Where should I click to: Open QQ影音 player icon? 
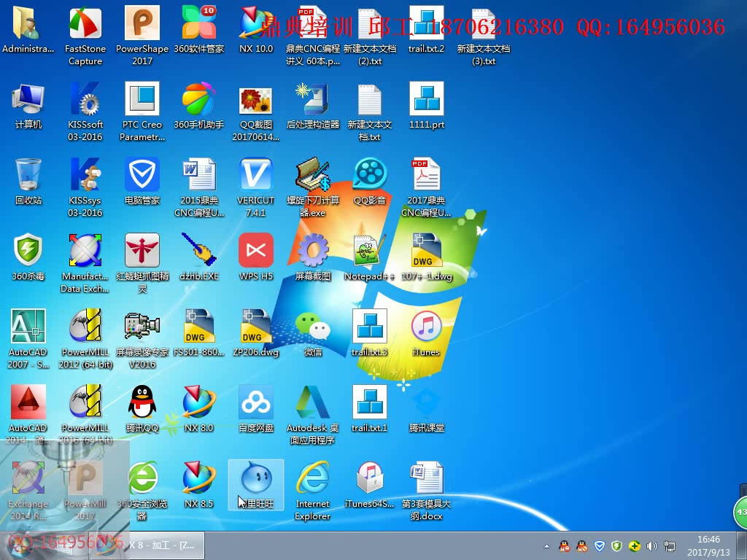pos(370,181)
